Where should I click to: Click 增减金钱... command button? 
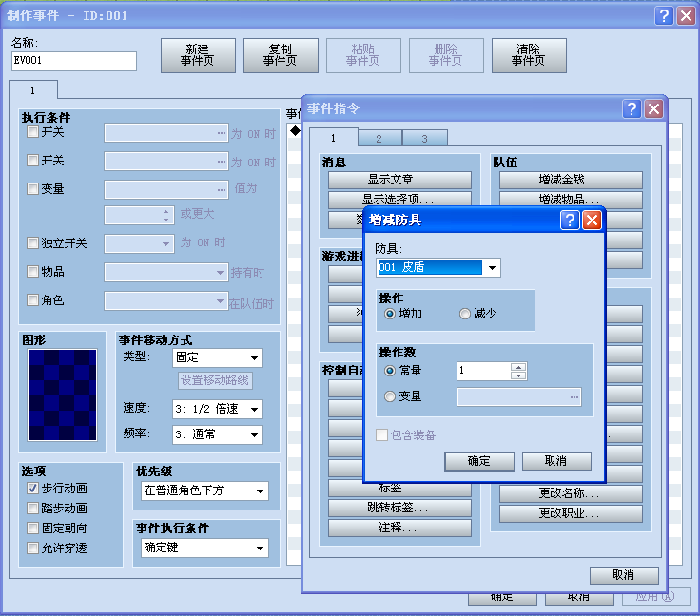pos(571,181)
